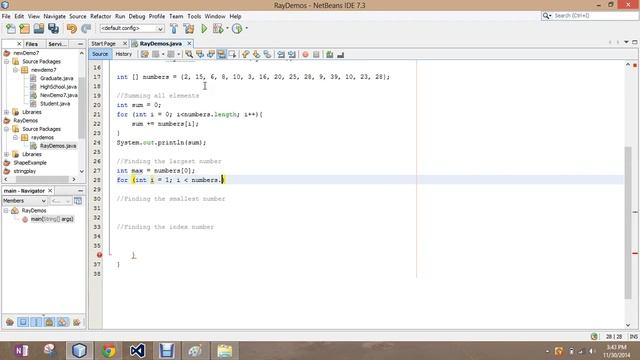Image resolution: width=640 pixels, height=360 pixels.
Task: Click the Uncomment icon in editor toolbar
Action: 340,54
